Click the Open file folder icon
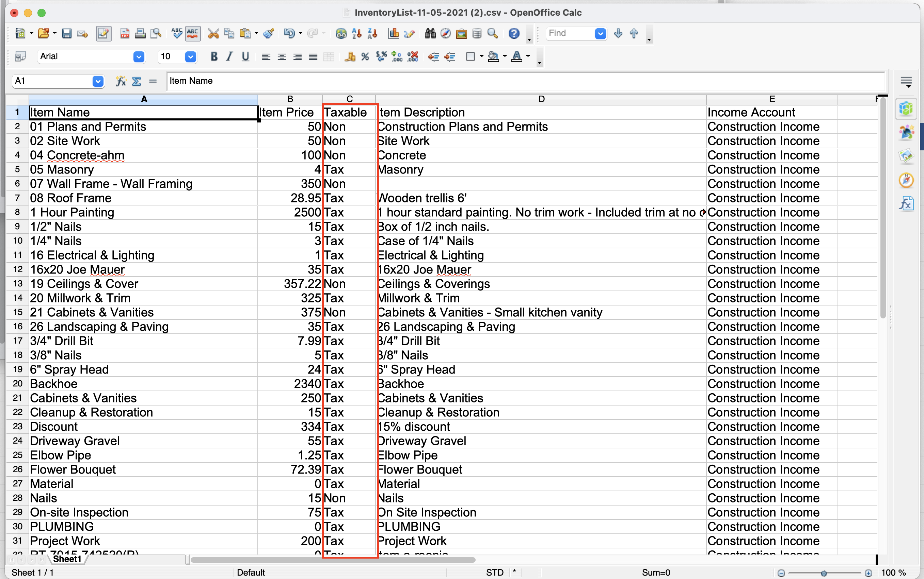 (44, 34)
